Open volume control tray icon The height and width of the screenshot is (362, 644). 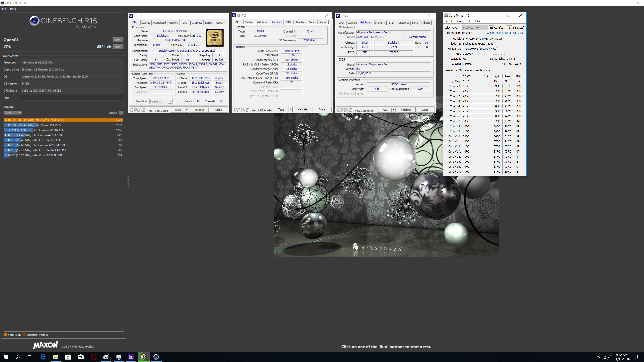click(x=610, y=357)
